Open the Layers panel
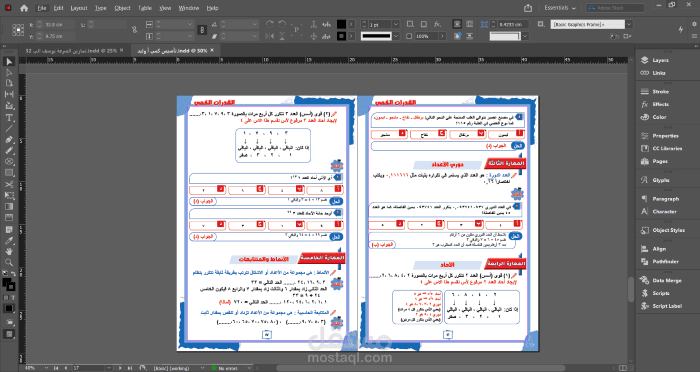 [660, 60]
